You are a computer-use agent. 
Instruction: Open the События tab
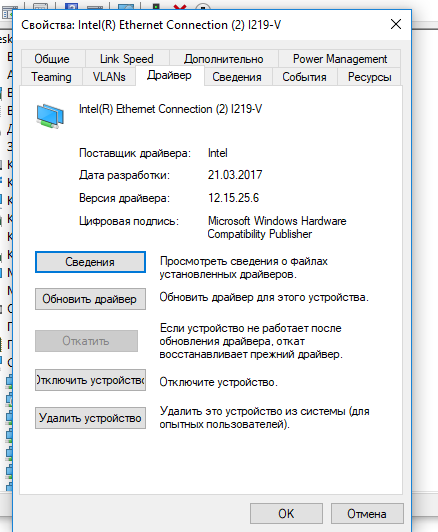[x=304, y=77]
